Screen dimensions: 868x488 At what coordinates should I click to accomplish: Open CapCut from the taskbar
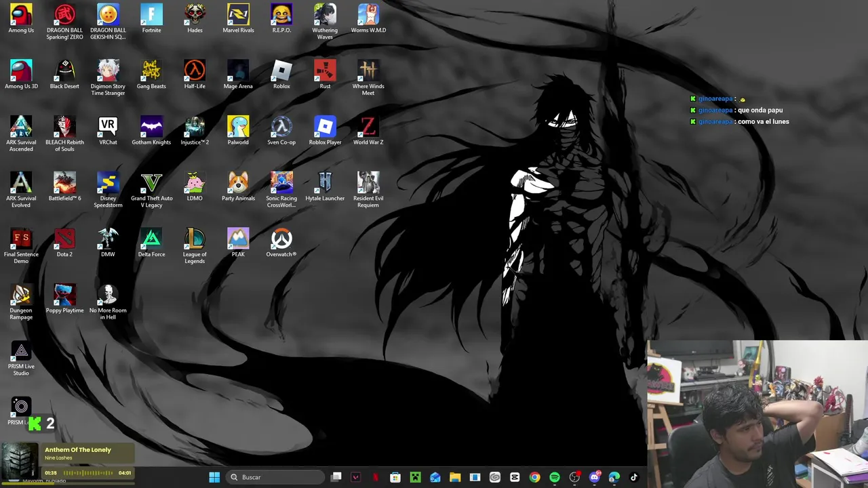[515, 477]
